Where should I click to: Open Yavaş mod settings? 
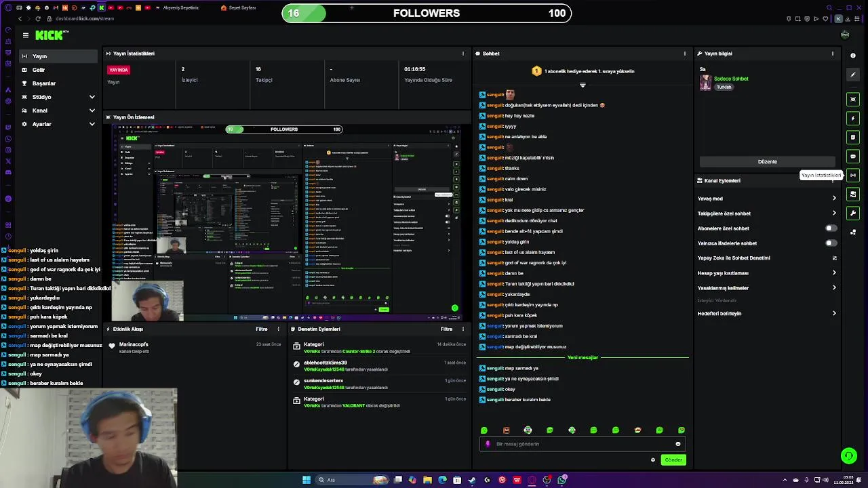tap(767, 199)
